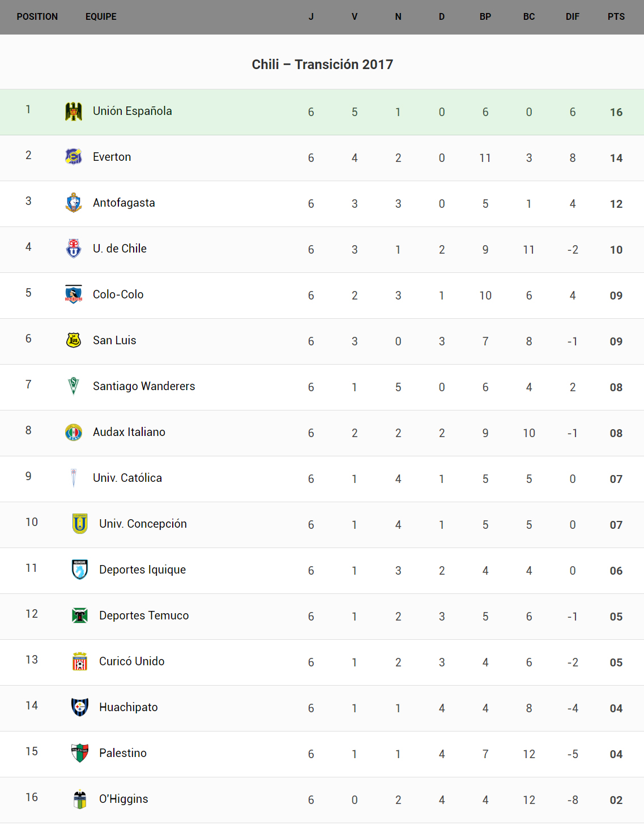Click the Everton team logo
This screenshot has width=644, height=834.
pos(74,157)
